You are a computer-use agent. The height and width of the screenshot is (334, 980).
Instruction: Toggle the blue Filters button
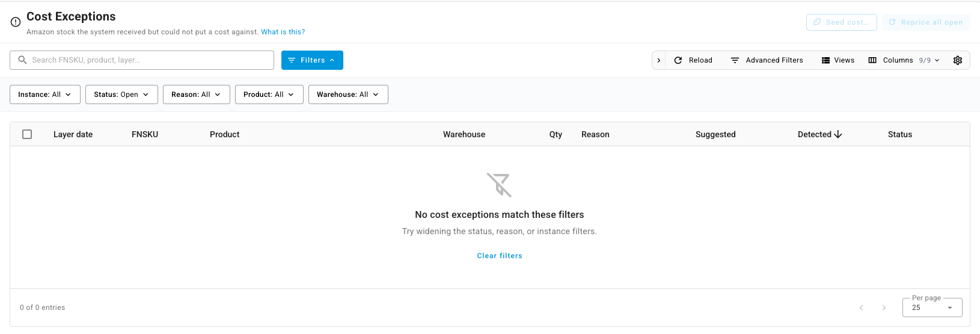coord(312,60)
